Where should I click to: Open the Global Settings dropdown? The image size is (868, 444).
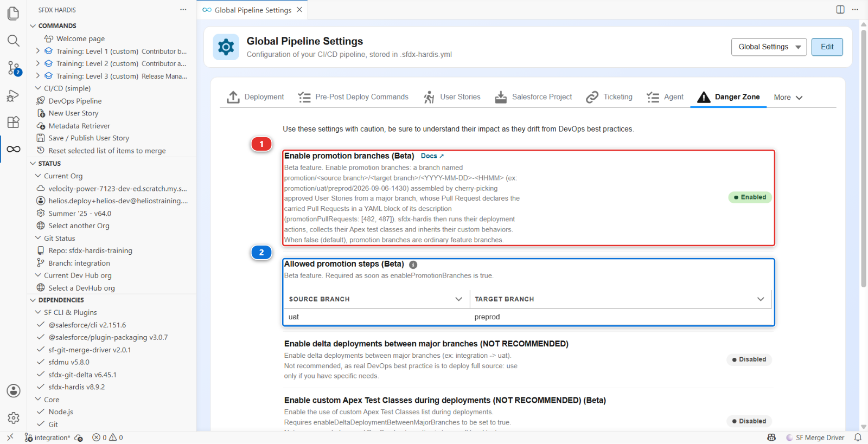tap(769, 47)
